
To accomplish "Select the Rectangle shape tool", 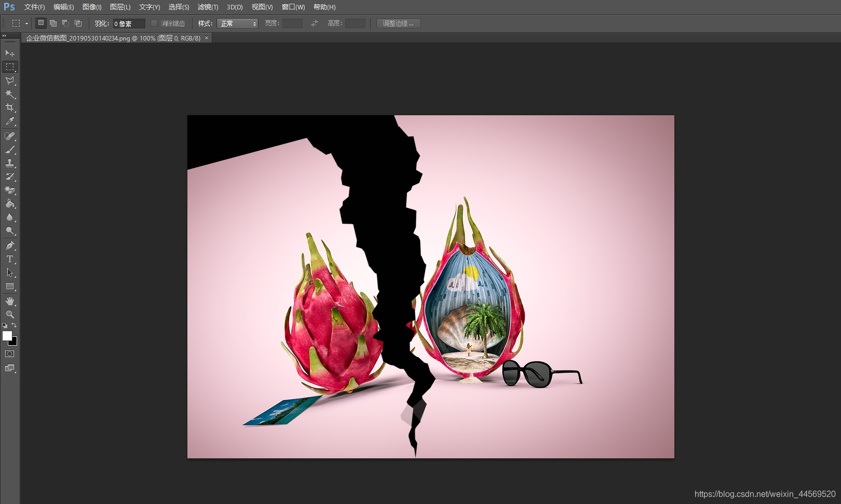I will click(x=10, y=286).
